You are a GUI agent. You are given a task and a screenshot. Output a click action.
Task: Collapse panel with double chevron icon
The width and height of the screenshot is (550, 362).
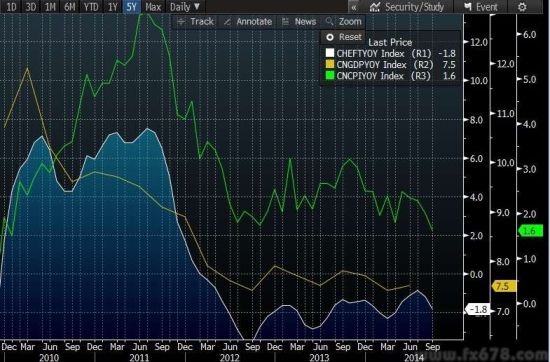pyautogui.click(x=354, y=7)
